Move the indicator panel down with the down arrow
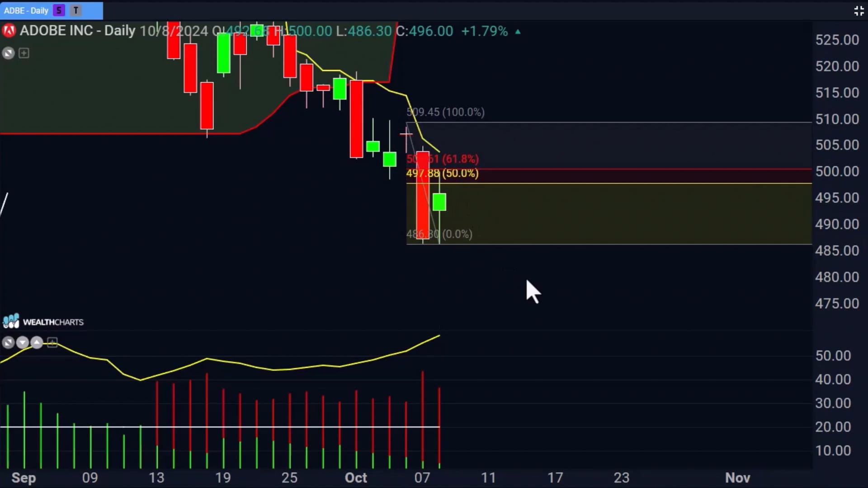 point(23,343)
